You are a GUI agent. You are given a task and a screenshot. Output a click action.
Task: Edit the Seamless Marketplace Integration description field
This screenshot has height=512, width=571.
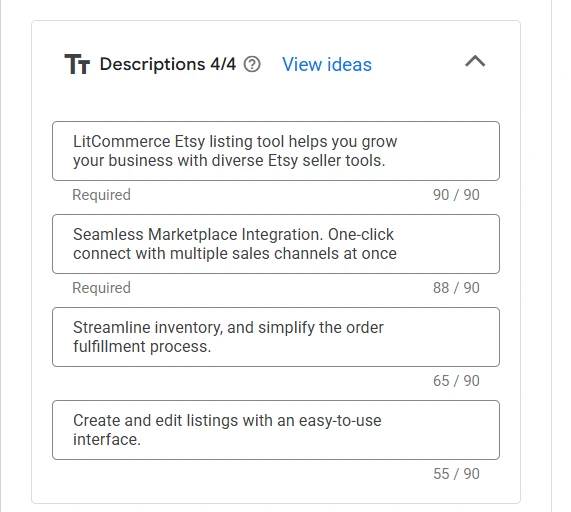pos(276,244)
